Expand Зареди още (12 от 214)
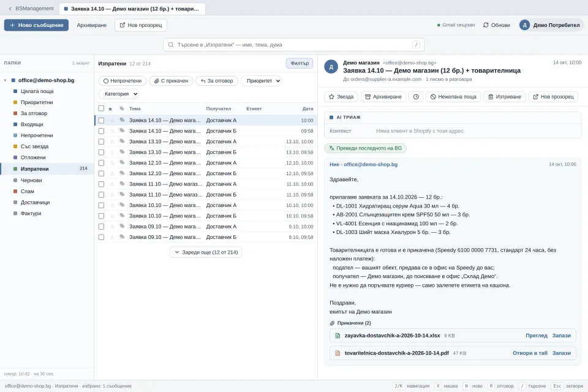The width and height of the screenshot is (588, 392). pos(206,252)
